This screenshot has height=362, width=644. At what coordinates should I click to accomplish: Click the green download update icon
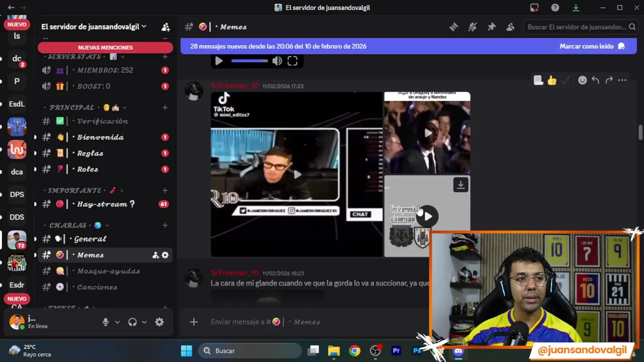click(576, 8)
